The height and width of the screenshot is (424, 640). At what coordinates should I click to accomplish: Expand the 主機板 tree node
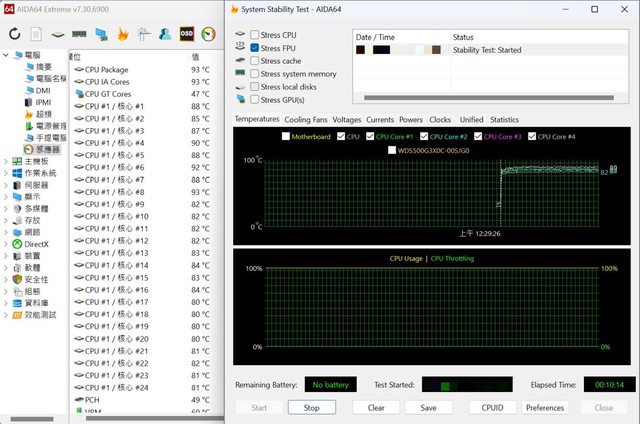6,161
